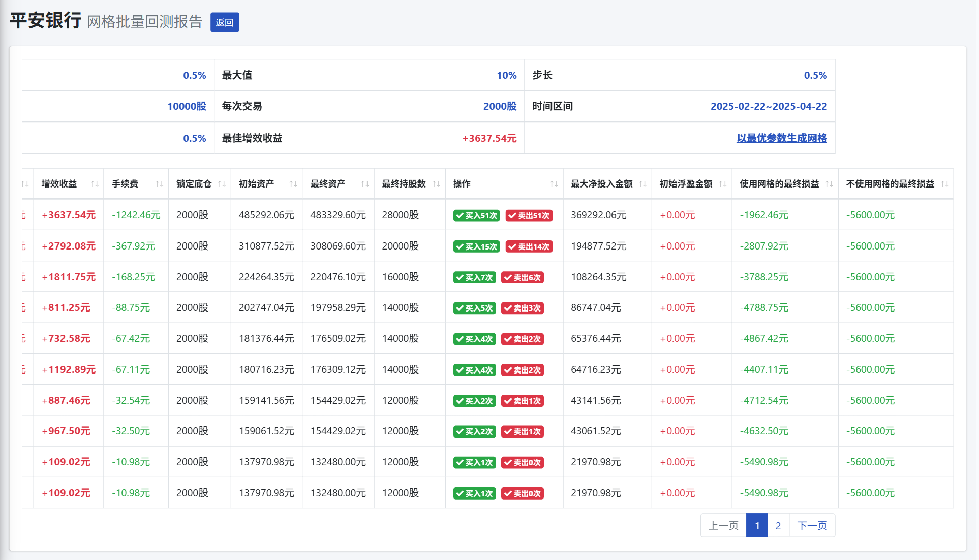The width and height of the screenshot is (979, 560).
Task: Click the 买入51次 green badge
Action: click(476, 216)
